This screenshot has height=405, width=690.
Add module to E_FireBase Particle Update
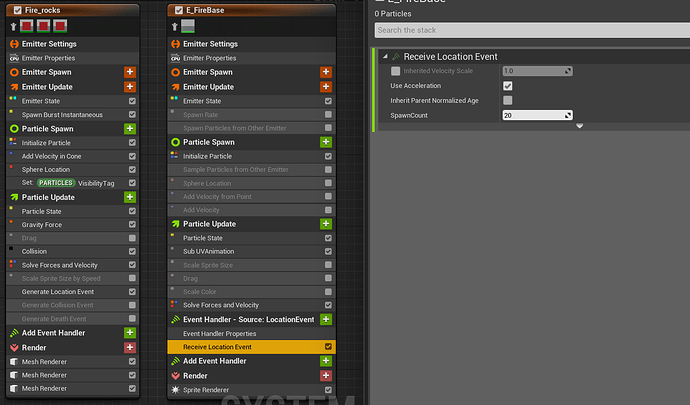click(326, 224)
